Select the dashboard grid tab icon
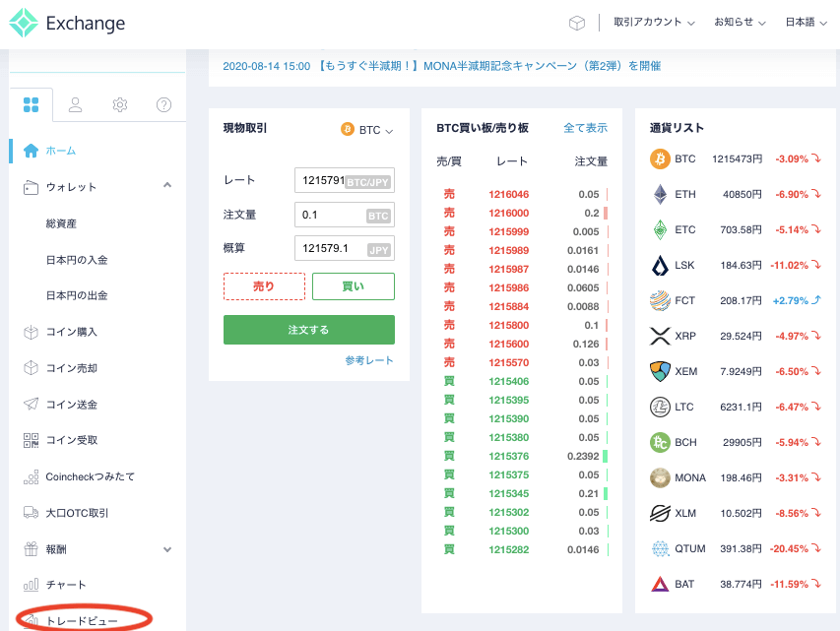This screenshot has width=840, height=631. click(x=32, y=104)
